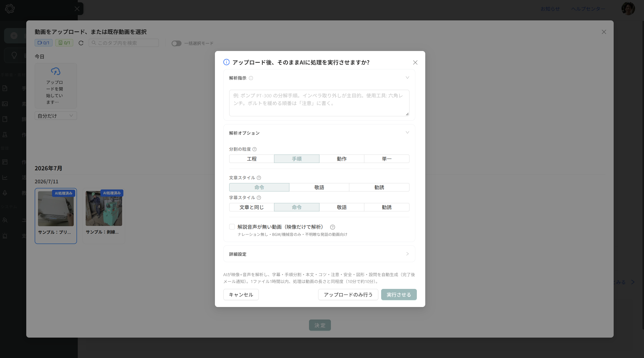Viewport: 644px width, 358px height.
Task: Click the help icon next to 分割の粒度
Action: tap(254, 149)
